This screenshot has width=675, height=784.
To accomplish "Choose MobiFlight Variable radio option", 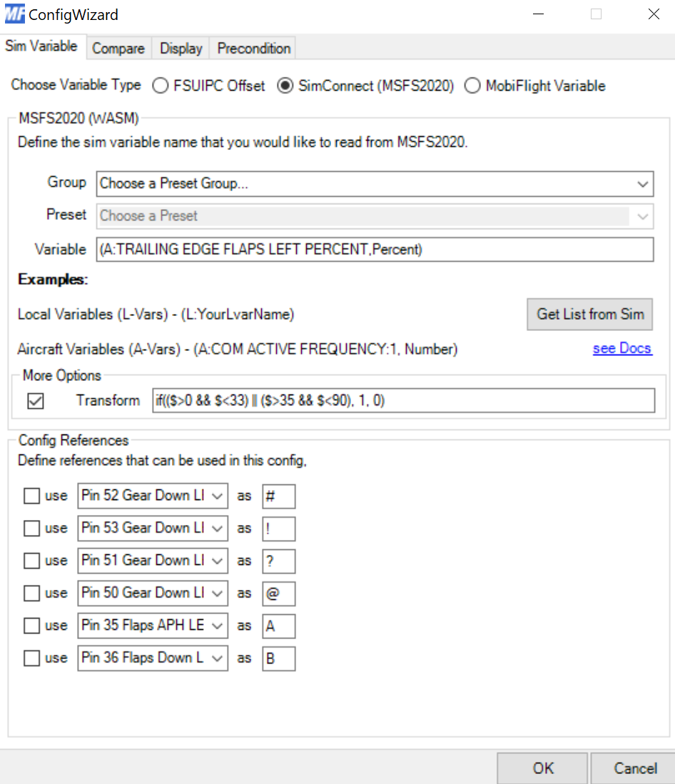I will click(x=534, y=86).
